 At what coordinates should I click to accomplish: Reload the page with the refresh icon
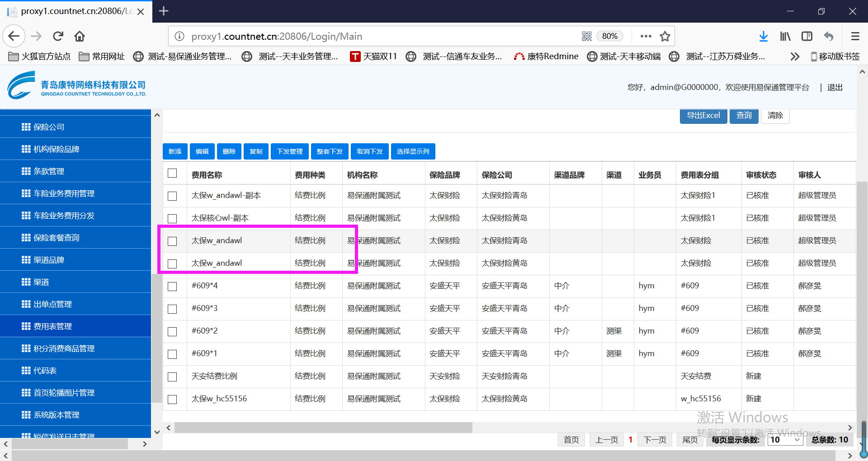(58, 36)
